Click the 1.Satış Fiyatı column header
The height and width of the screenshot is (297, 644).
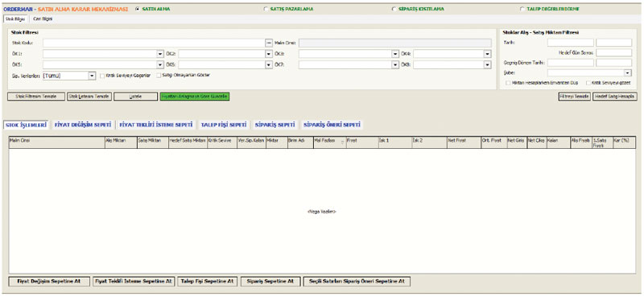point(601,142)
